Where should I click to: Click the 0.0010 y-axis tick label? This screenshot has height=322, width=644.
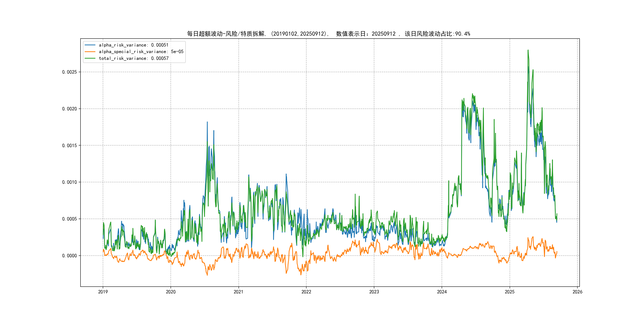pyautogui.click(x=69, y=182)
